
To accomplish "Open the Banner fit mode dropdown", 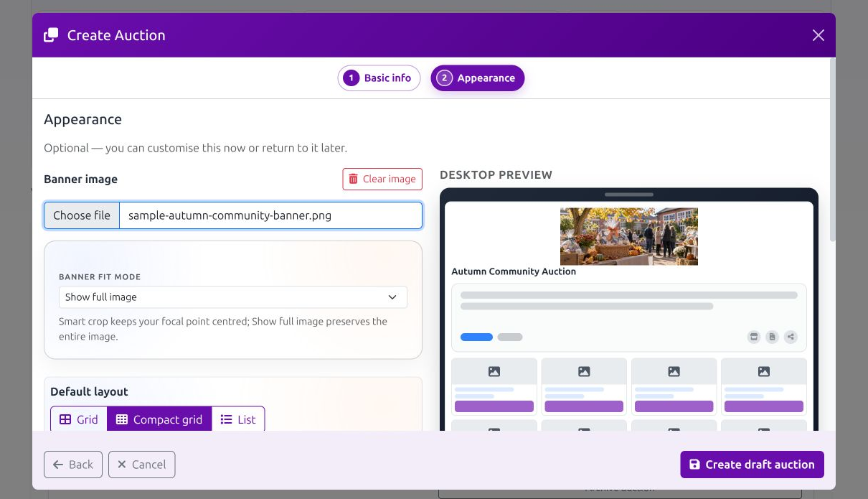I will pos(233,297).
